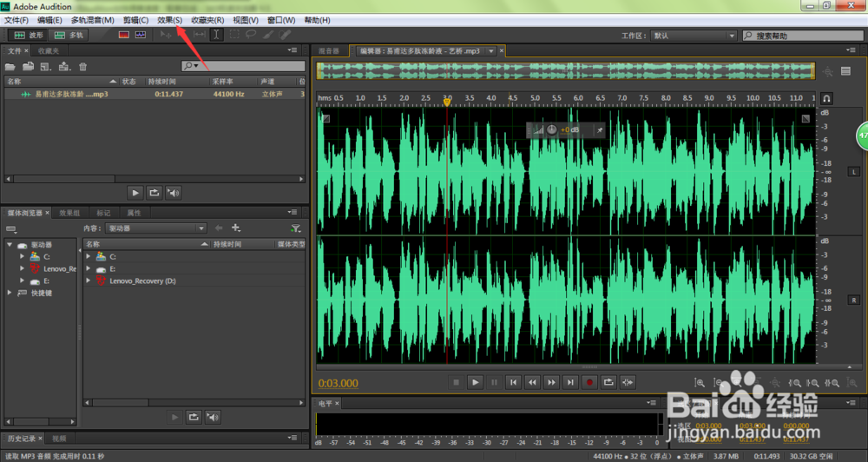The height and width of the screenshot is (462, 868).
Task: Switch to Multitrack (多轨) view
Action: pos(69,35)
